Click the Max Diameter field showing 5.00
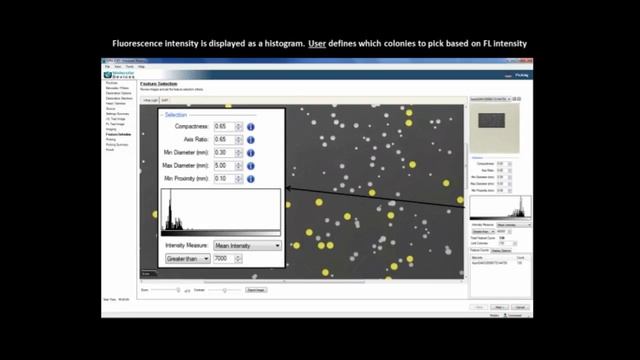This screenshot has width=640, height=360. 224,166
